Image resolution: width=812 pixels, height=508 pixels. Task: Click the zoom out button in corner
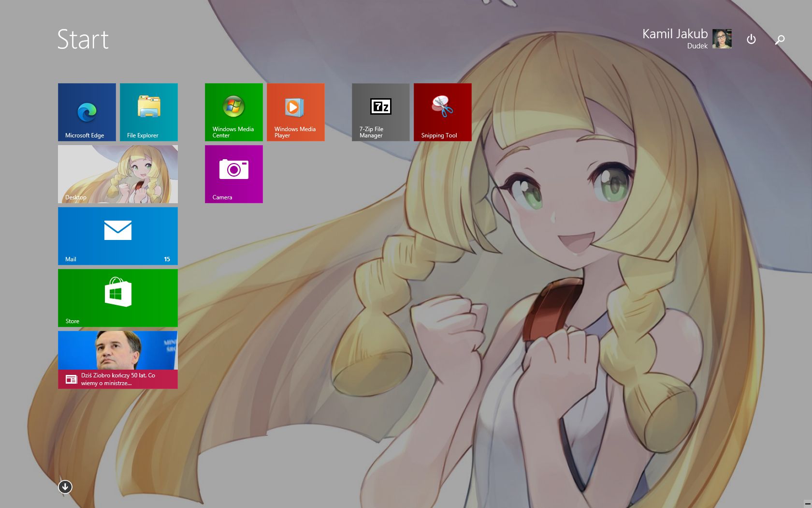(807, 504)
